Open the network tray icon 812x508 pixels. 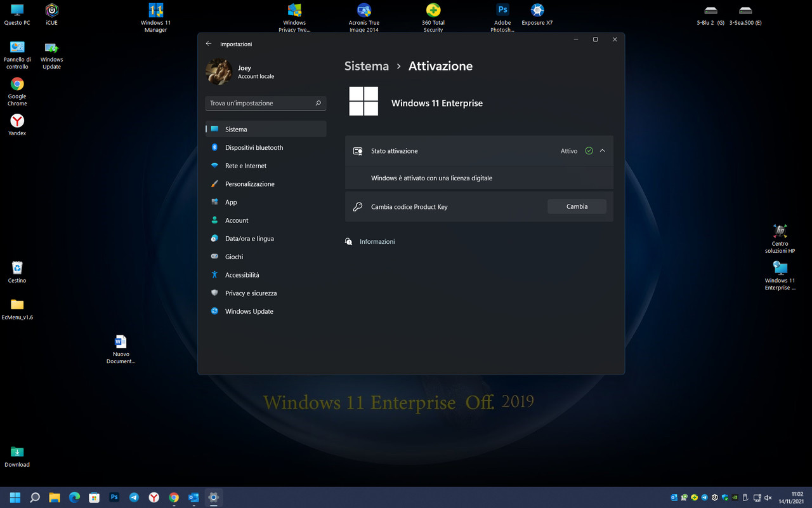click(757, 498)
